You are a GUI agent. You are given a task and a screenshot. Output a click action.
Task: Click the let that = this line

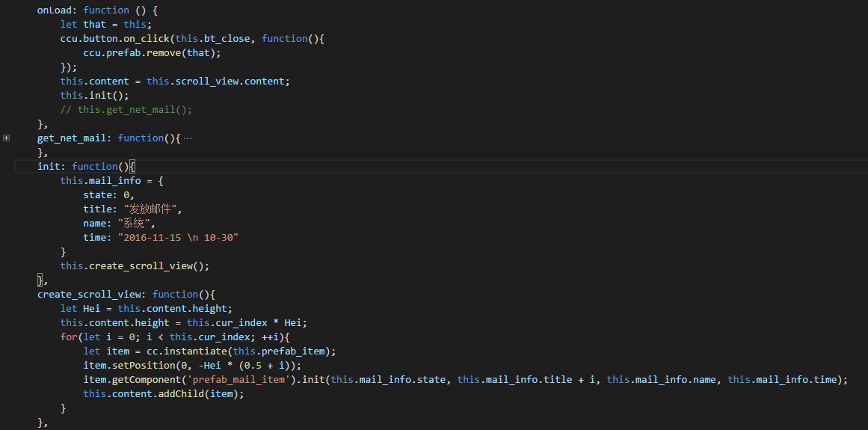pos(105,25)
